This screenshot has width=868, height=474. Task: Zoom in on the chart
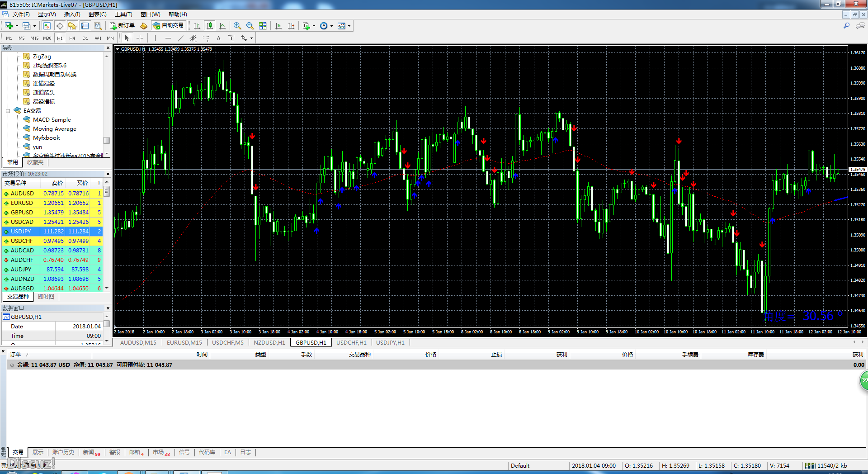click(237, 26)
